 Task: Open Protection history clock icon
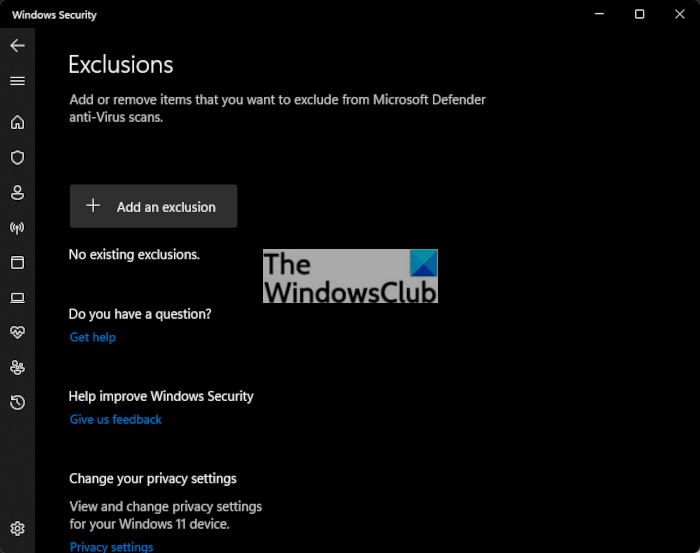pos(17,402)
